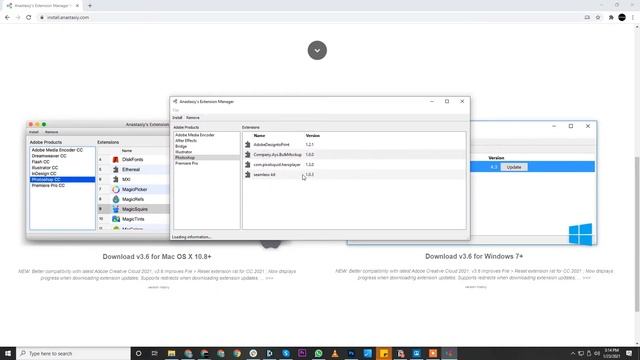The height and width of the screenshot is (360, 640).
Task: Click the MagicSquire icon in Mac preview
Action: (x=116, y=209)
